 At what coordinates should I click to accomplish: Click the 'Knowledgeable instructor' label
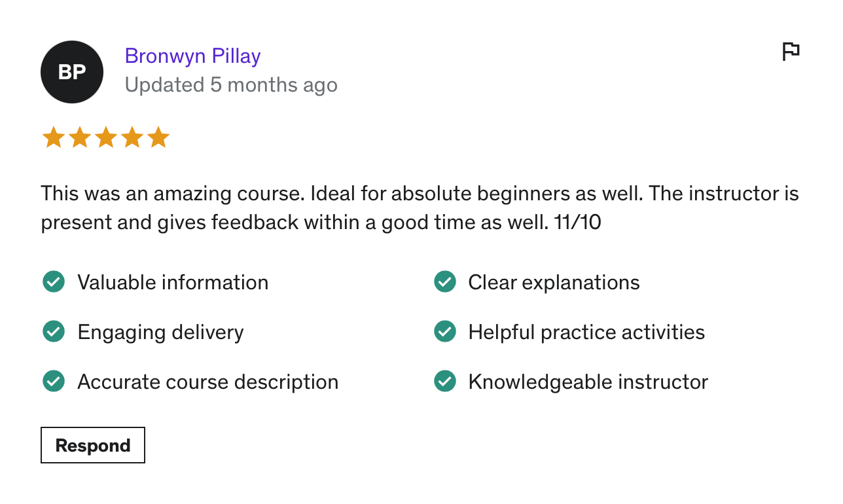[x=588, y=382]
